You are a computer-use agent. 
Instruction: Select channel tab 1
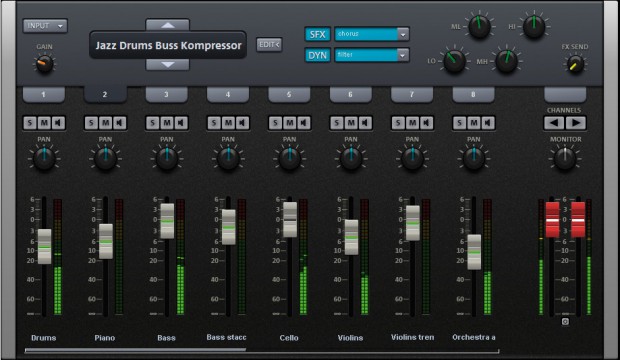click(x=44, y=95)
